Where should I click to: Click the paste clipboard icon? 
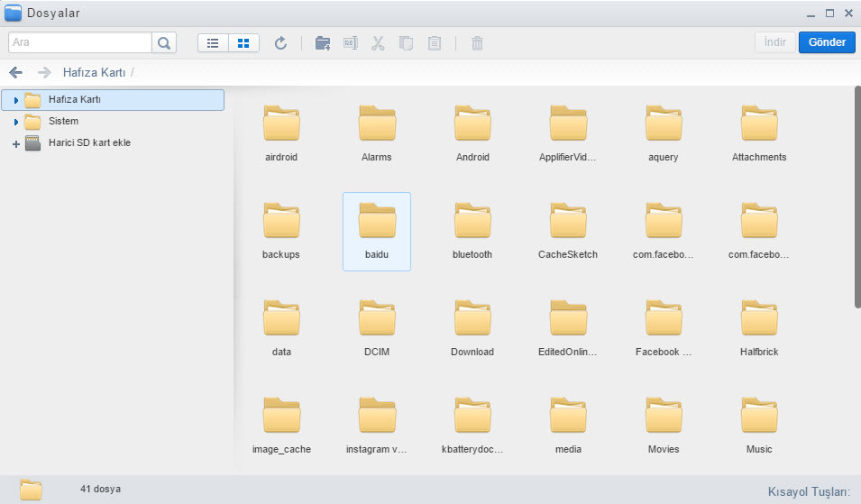coord(435,42)
